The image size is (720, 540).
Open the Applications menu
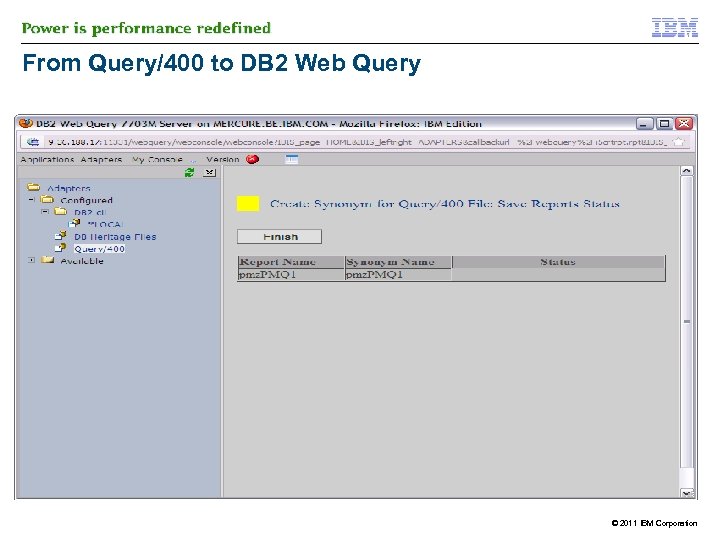[47, 159]
